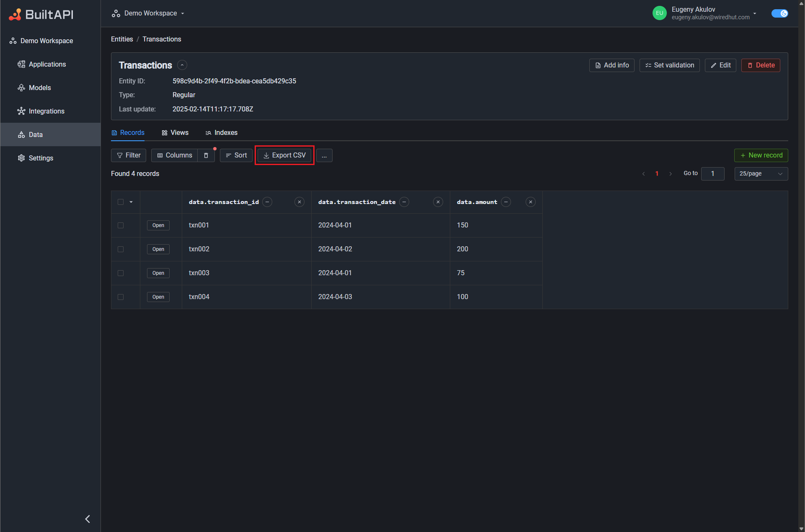The height and width of the screenshot is (532, 805).
Task: Toggle the dark mode switch
Action: coord(780,13)
